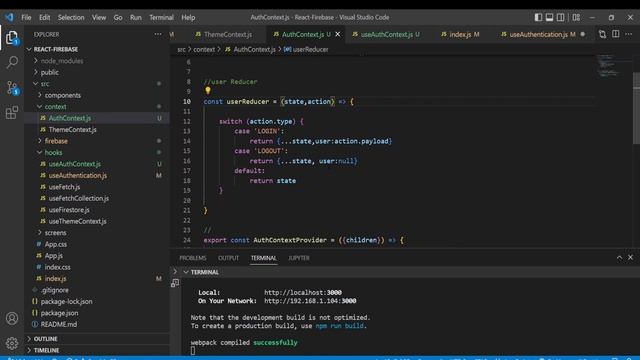Open the Go menu
The image size is (640, 360).
[118, 17]
